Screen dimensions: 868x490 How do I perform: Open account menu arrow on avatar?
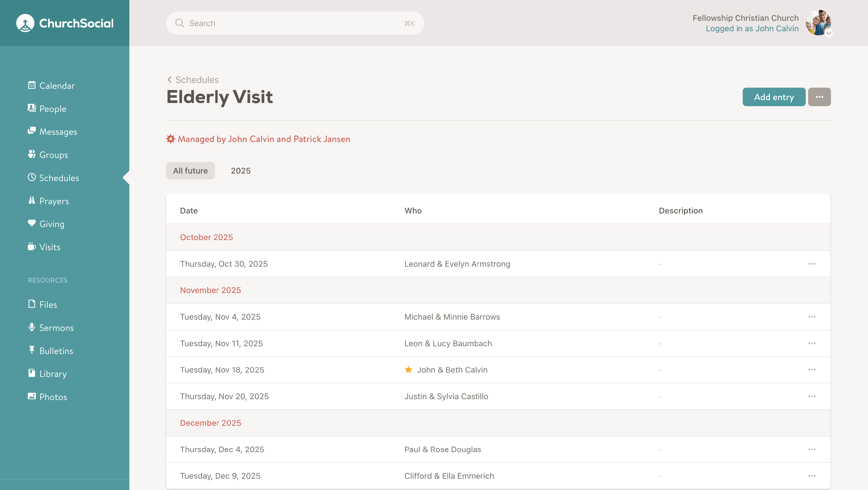click(828, 33)
